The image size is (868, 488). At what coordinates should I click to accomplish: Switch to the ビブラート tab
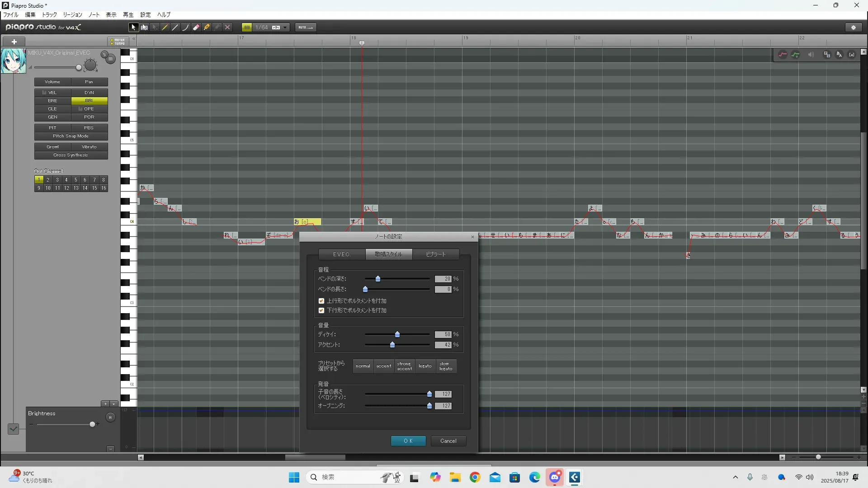click(436, 254)
